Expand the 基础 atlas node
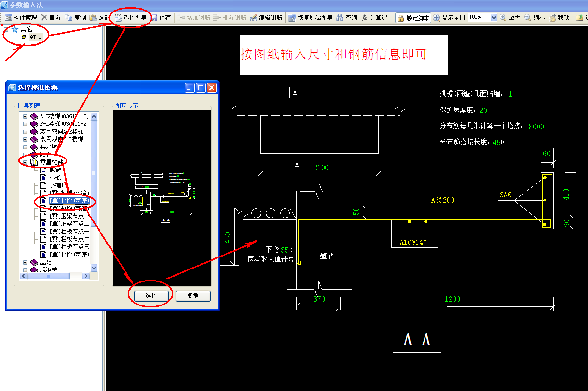Screen dimensions: 588x391 click(x=25, y=262)
